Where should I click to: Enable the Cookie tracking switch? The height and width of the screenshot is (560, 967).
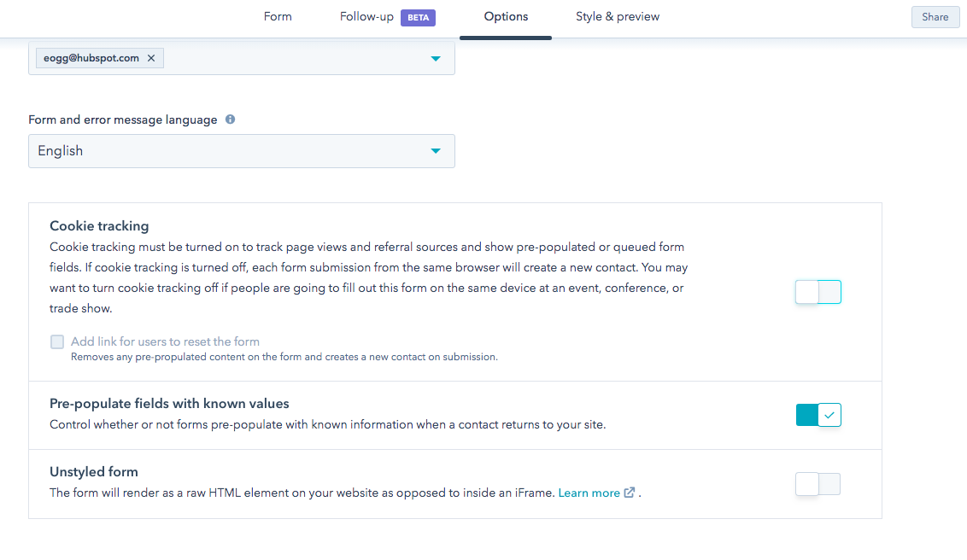(818, 292)
